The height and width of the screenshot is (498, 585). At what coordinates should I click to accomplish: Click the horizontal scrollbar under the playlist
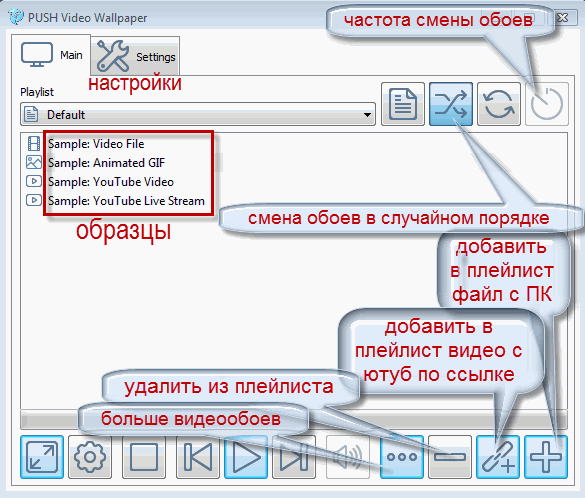(294, 420)
